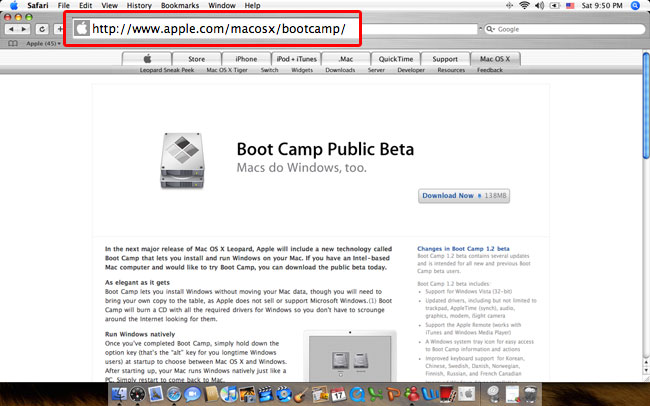The width and height of the screenshot is (650, 406).
Task: Launch Mail from the Dock
Action: (155, 394)
